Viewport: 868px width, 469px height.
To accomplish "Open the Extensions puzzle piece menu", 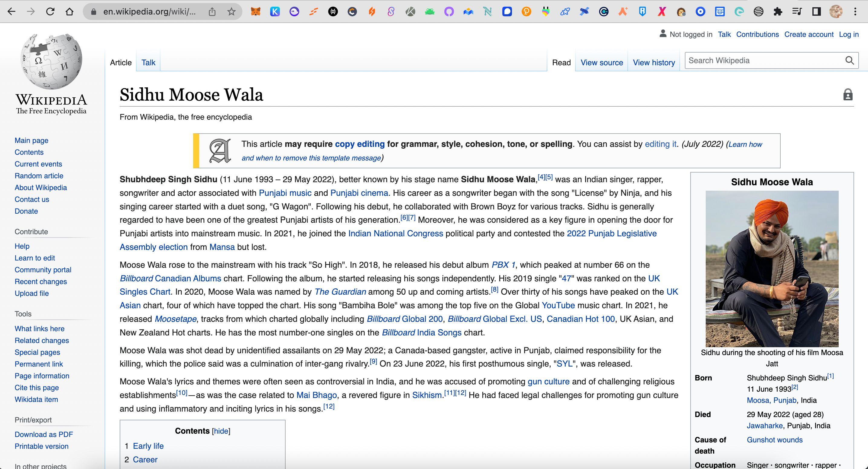I will click(778, 12).
